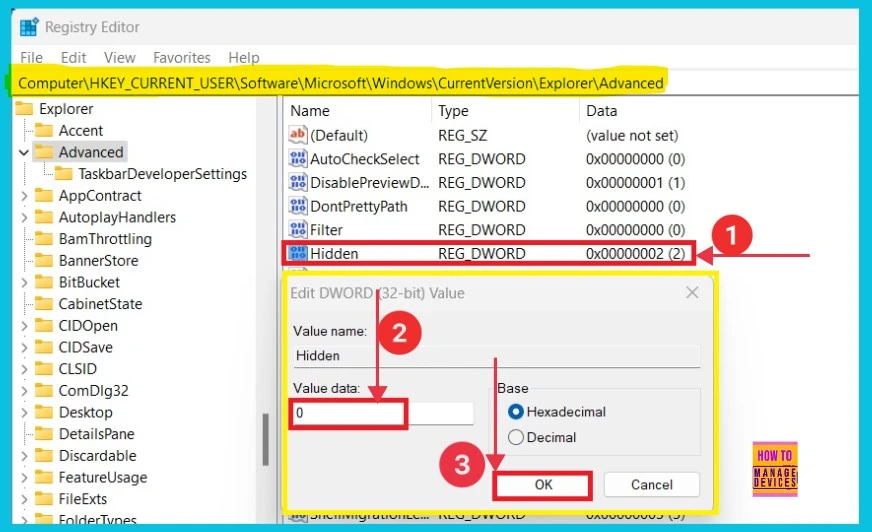Select the CLSID folder icon
Screen dimensions: 872x532
pyautogui.click(x=44, y=369)
